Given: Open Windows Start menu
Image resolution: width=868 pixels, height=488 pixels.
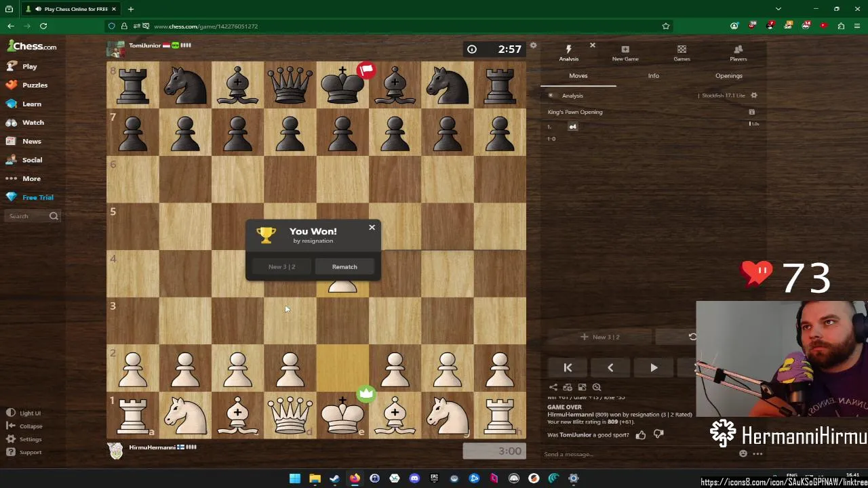Looking at the screenshot, I should pos(294,479).
